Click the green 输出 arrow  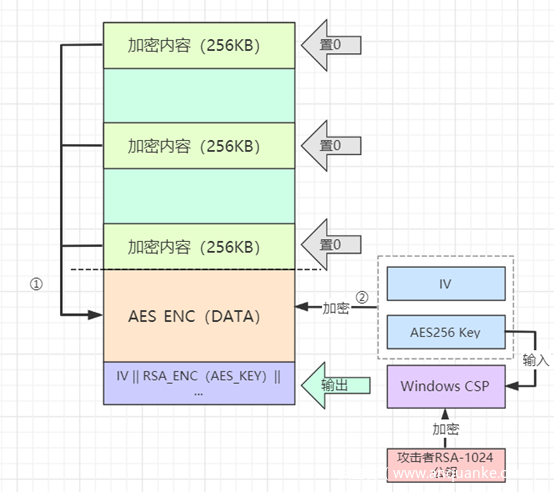click(335, 385)
